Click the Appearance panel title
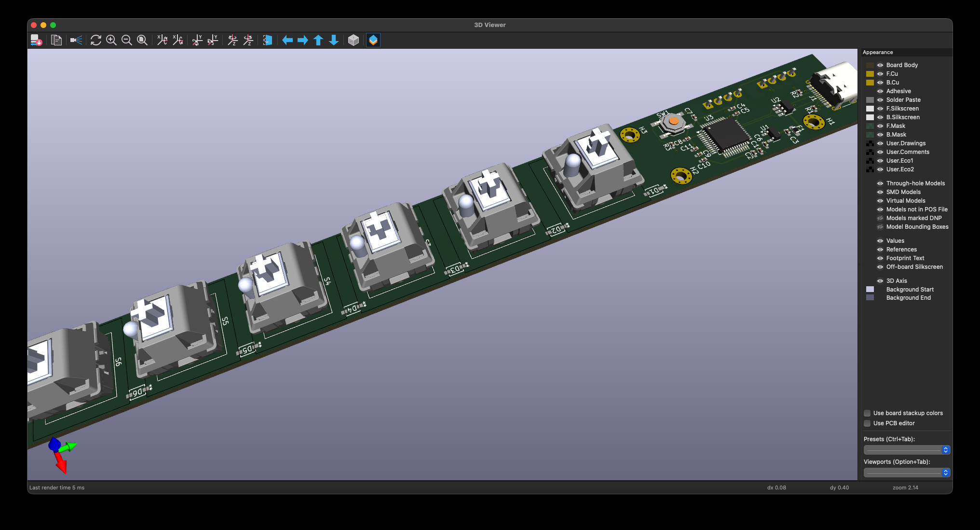This screenshot has width=980, height=530. click(x=878, y=52)
